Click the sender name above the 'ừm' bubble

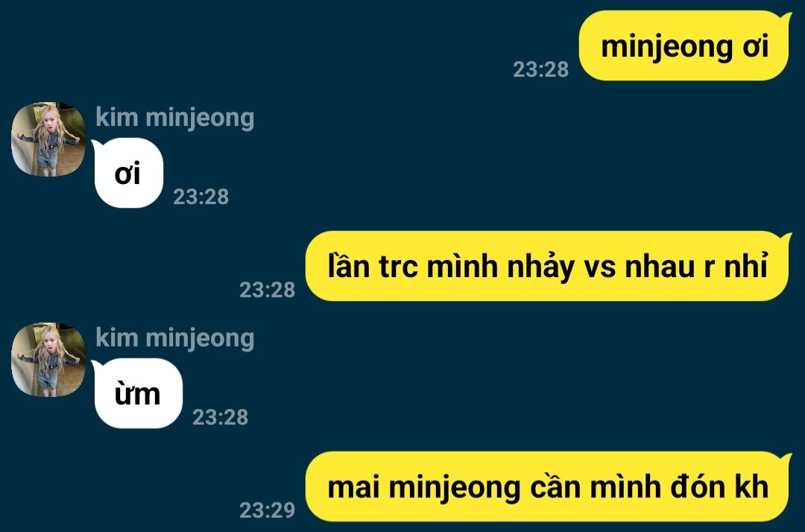(175, 338)
